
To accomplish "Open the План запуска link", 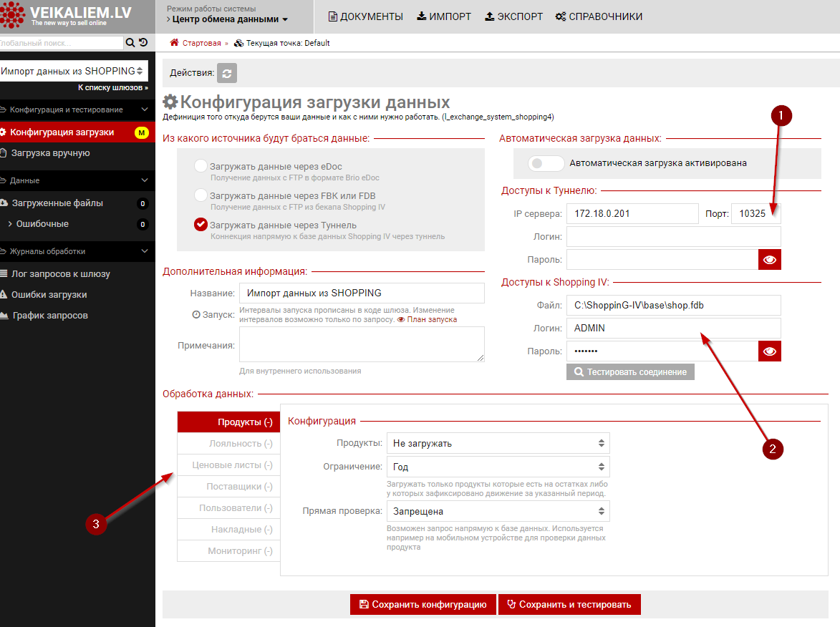I will pos(428,319).
